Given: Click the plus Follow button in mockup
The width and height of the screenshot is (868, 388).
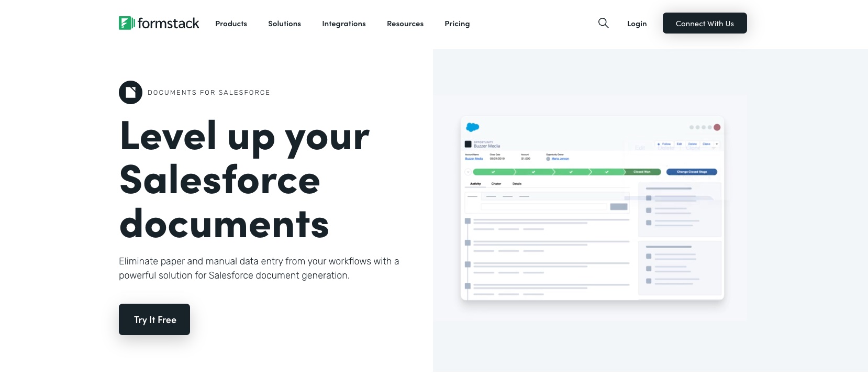Looking at the screenshot, I should 664,144.
